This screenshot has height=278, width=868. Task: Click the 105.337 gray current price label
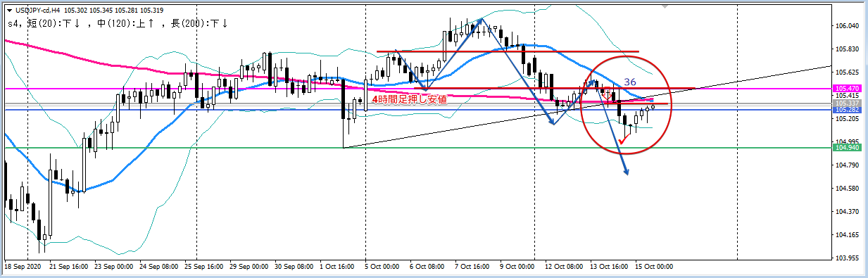coord(847,103)
